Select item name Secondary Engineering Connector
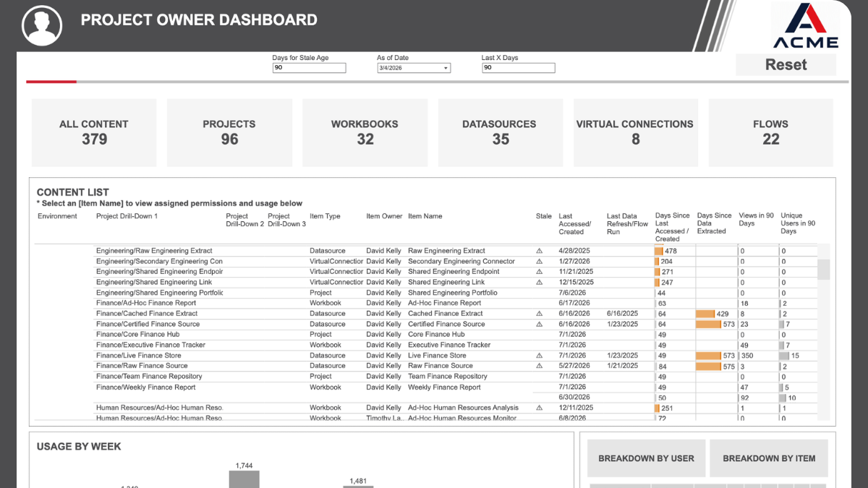Image resolution: width=868 pixels, height=488 pixels. (461, 262)
